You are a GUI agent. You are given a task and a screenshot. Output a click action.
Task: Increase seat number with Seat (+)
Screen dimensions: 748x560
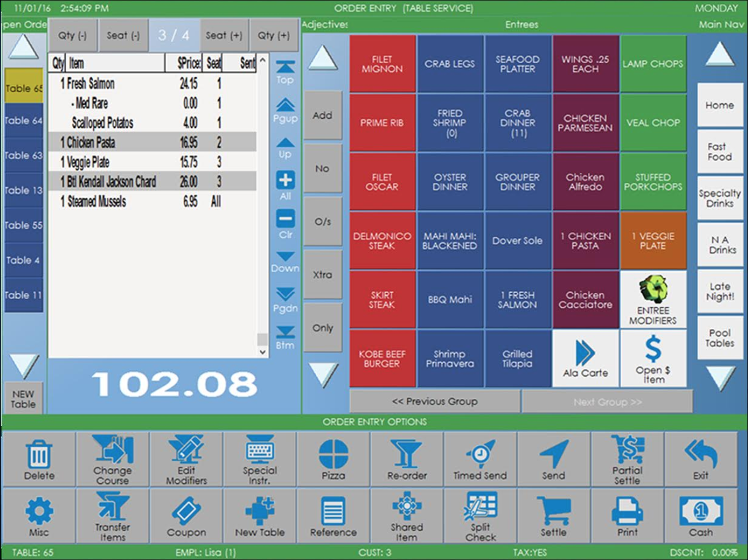(223, 36)
